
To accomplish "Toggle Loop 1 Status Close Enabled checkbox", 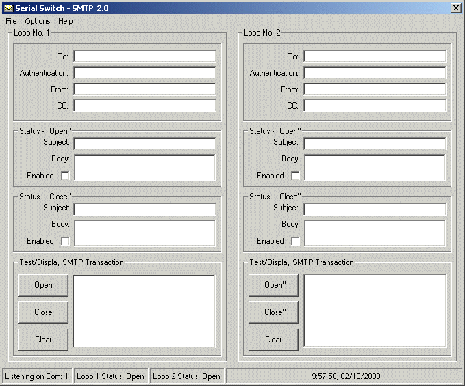I will click(x=65, y=241).
